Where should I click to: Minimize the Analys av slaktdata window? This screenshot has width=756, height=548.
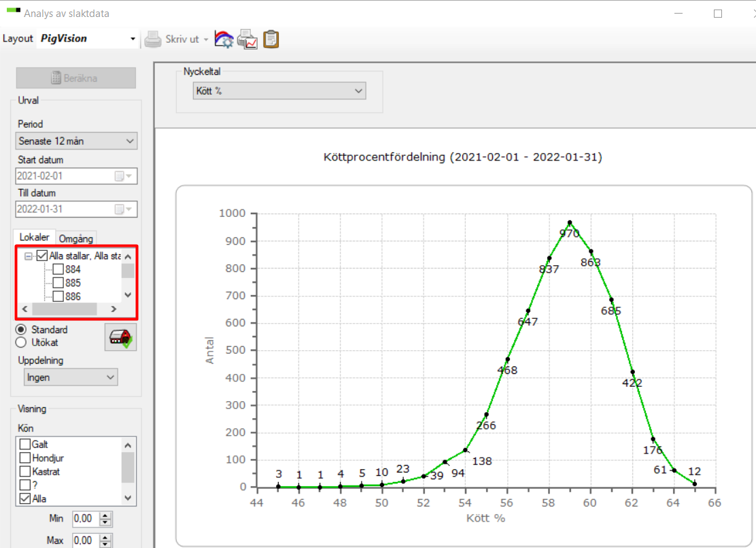(x=678, y=14)
